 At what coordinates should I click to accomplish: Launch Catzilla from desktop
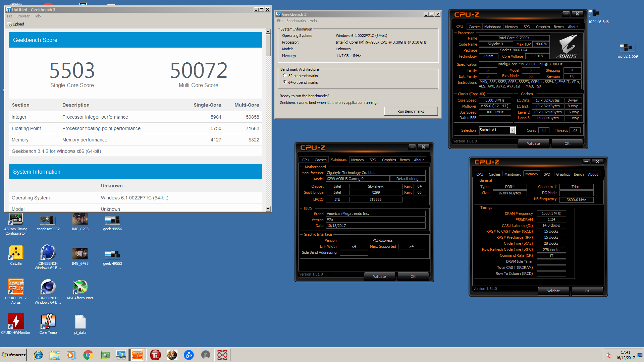click(16, 255)
